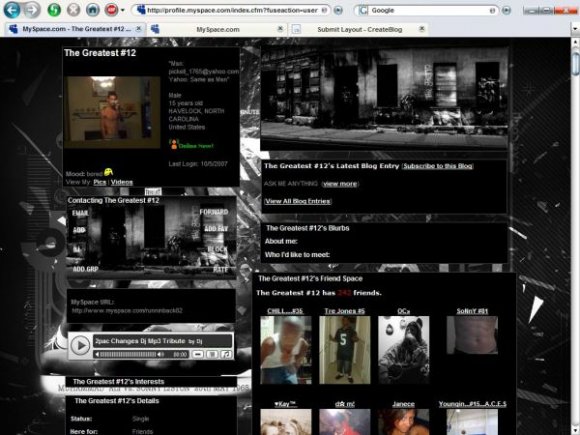Viewport: 580px width, 435px height.
Task: Click the 'view more' blog link
Action: (340, 184)
